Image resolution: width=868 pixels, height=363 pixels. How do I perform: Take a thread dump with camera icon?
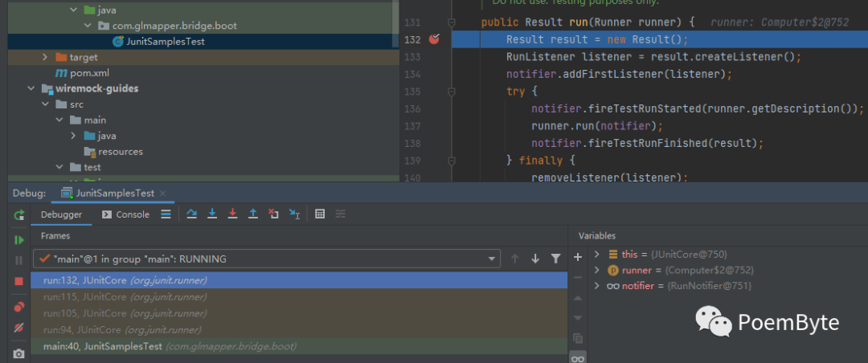(19, 353)
